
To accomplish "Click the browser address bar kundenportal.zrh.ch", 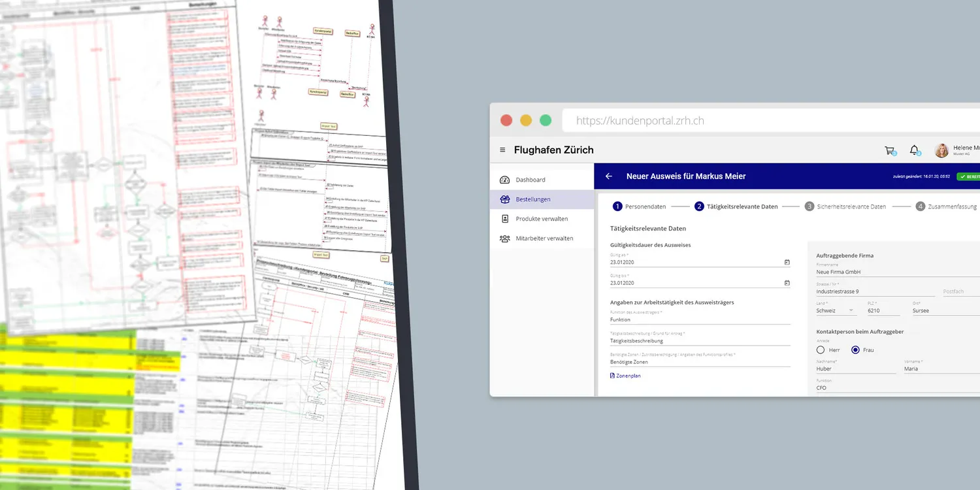I will point(771,120).
